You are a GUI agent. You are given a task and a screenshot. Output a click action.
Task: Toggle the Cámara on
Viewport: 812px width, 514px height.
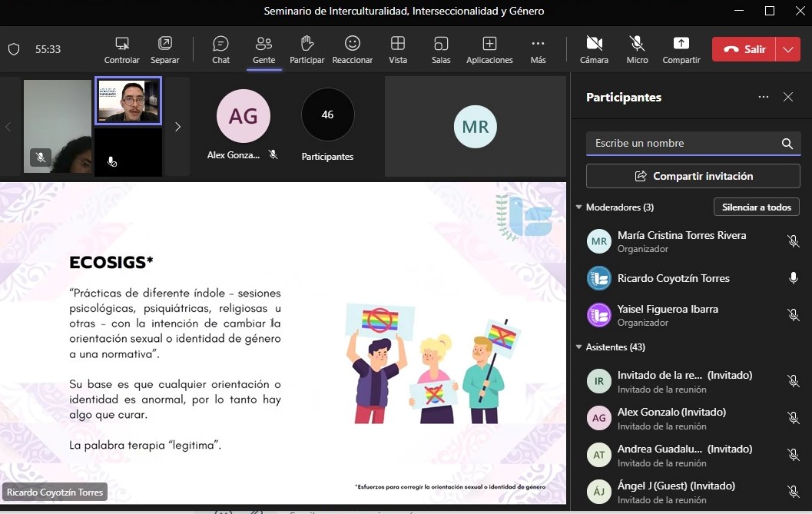click(594, 50)
